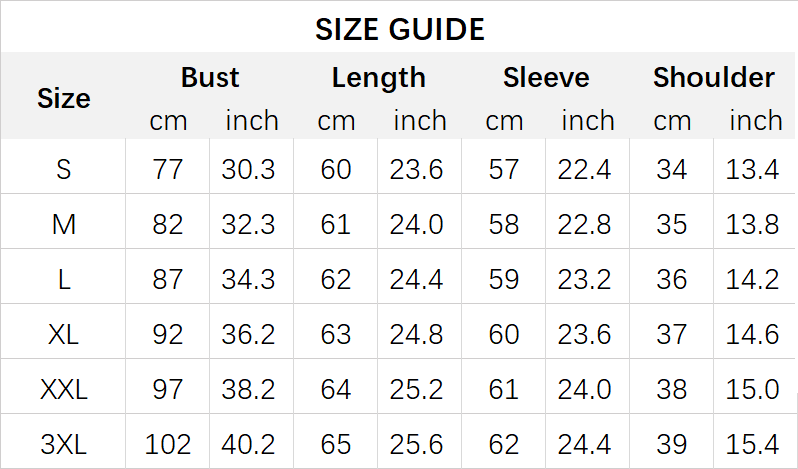Select the XXL size row label
This screenshot has width=798, height=469.
click(x=63, y=388)
